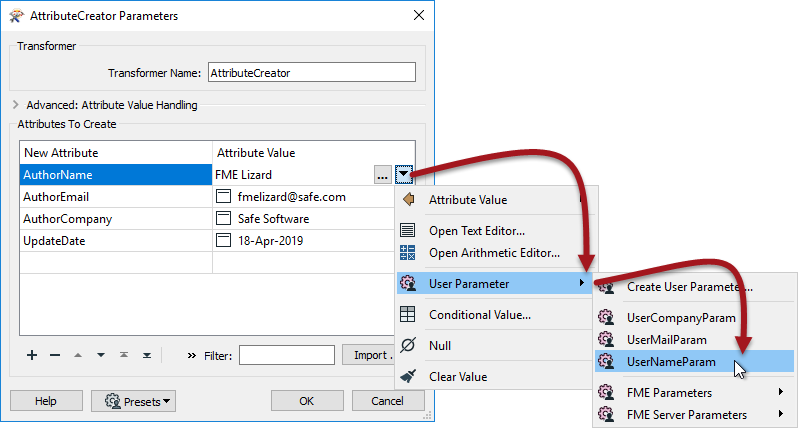
Task: Click the Cancel button
Action: click(387, 401)
